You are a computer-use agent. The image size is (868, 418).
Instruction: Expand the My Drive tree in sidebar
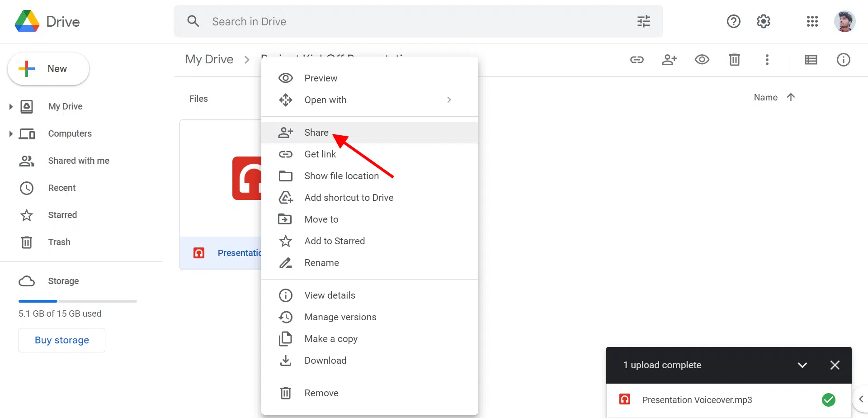pos(11,107)
